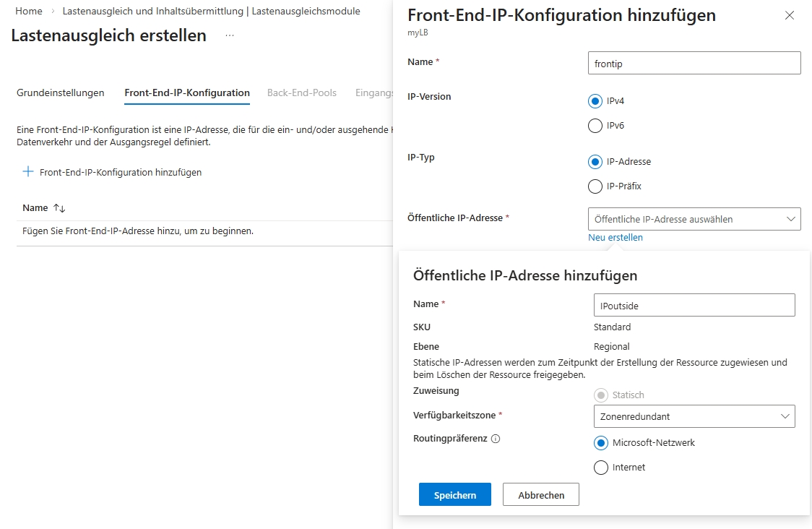Choose the IP-Präfix option
Image resolution: width=812 pixels, height=529 pixels.
[x=595, y=186]
